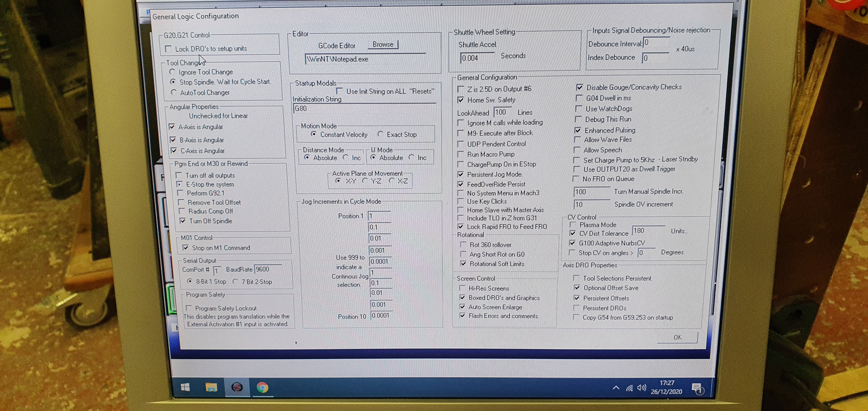Click the LookAhead lines input field

pyautogui.click(x=502, y=112)
